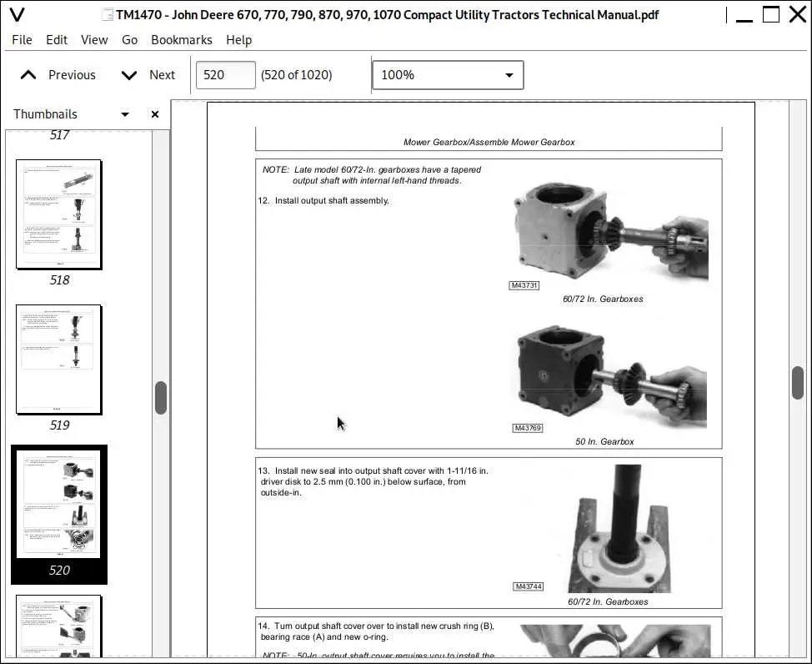Image resolution: width=812 pixels, height=664 pixels.
Task: Open the Help menu
Action: 238,40
